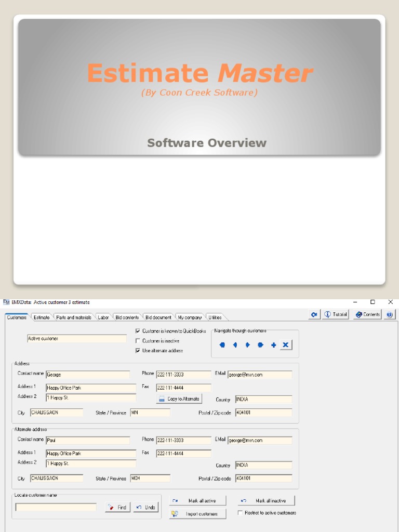399x532 pixels.
Task: Uncheck Customer is known to QuickBooks
Action: pyautogui.click(x=138, y=331)
